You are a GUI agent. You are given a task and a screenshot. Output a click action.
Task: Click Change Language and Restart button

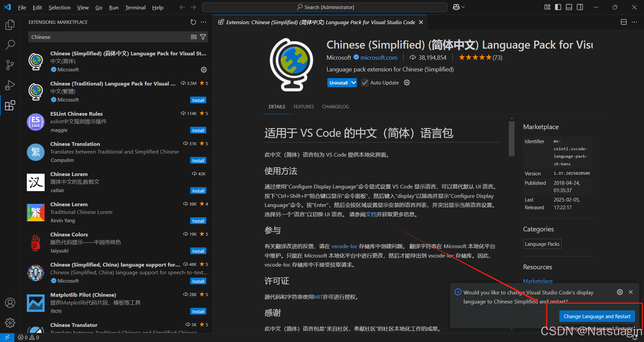(x=597, y=316)
